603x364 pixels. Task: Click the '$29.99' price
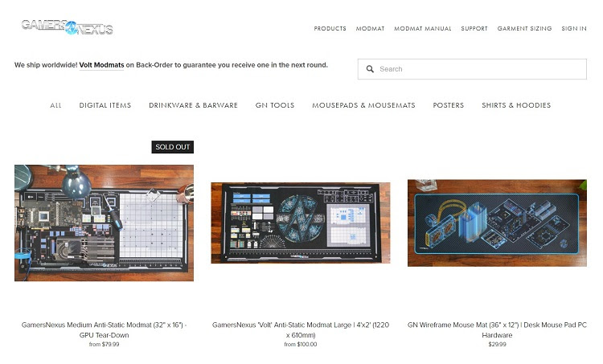[497, 345]
